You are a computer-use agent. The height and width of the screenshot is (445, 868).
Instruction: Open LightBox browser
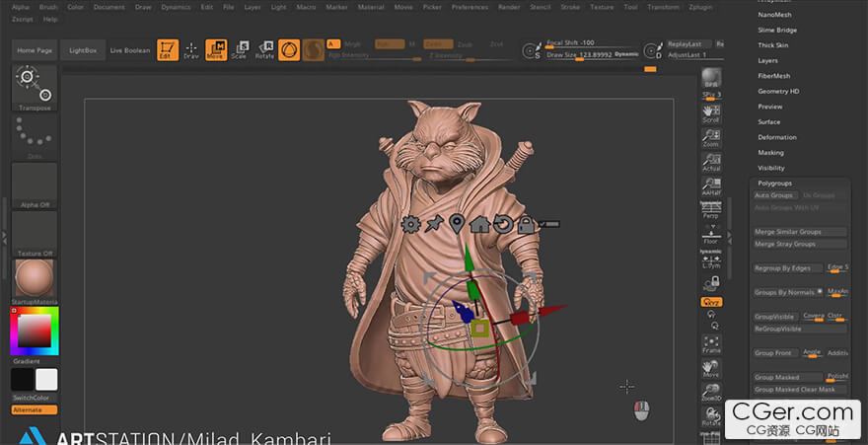coord(83,50)
